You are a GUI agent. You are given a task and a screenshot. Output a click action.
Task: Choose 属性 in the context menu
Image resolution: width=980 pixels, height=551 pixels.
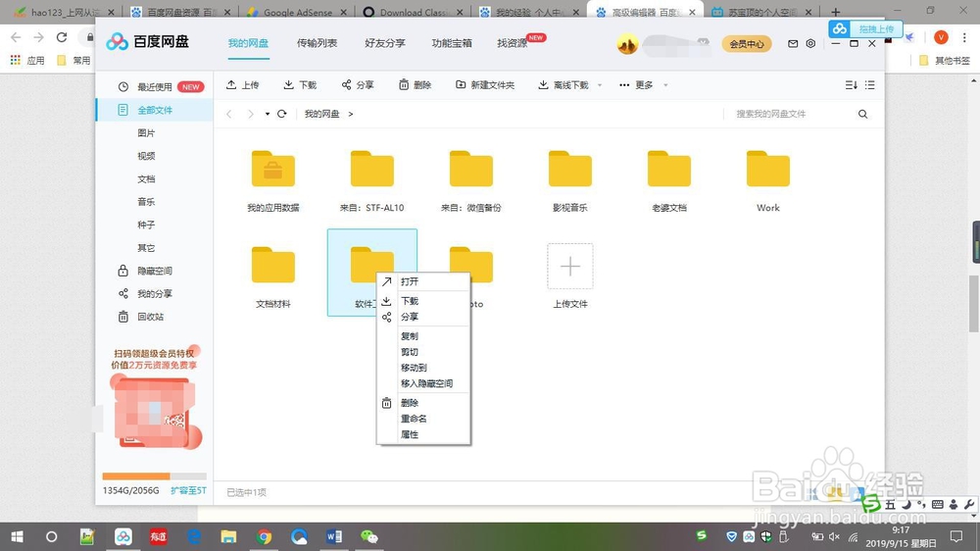(x=423, y=434)
